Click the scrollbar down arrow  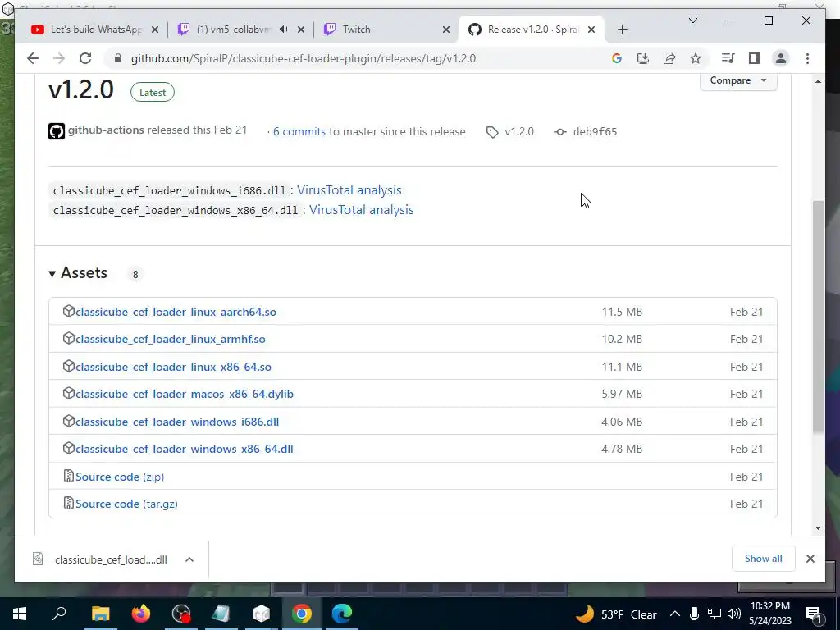coord(818,528)
